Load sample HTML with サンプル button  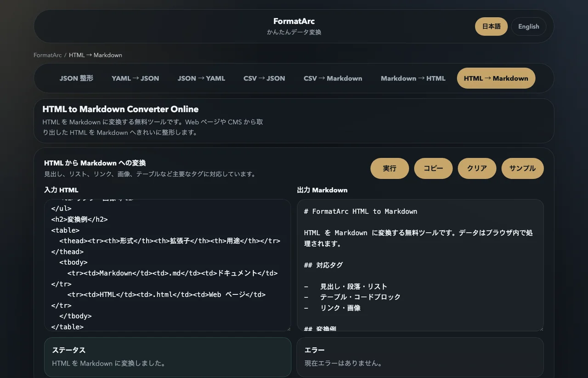[x=522, y=167]
